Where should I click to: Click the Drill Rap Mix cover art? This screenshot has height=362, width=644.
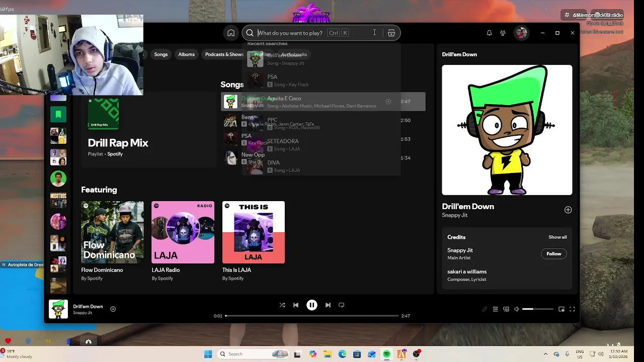point(103,114)
